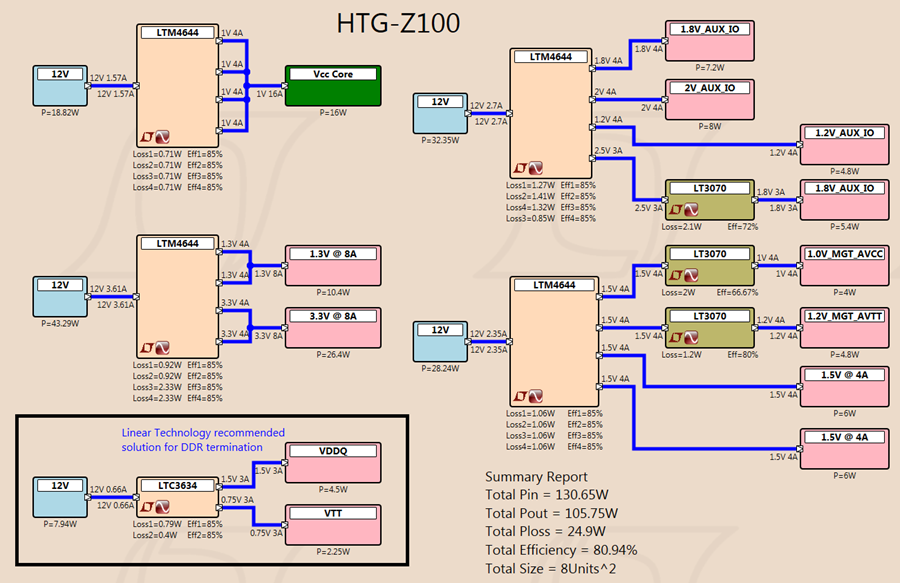Image resolution: width=900 pixels, height=583 pixels.
Task: Select the green Vcc Core load block
Action: tap(333, 85)
